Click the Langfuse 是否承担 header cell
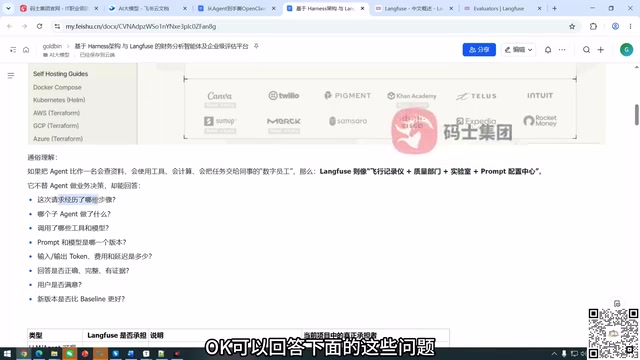 pyautogui.click(x=116, y=336)
